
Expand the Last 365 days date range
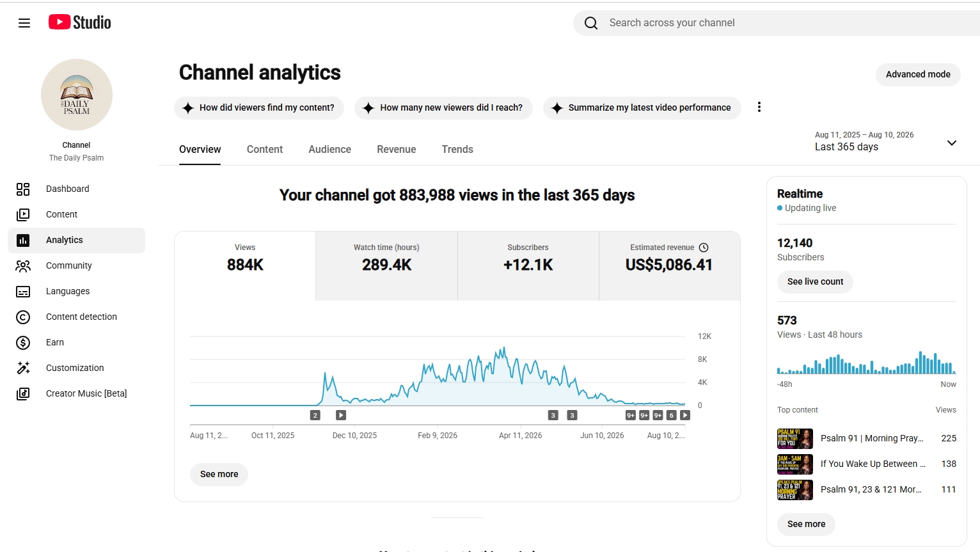click(885, 141)
